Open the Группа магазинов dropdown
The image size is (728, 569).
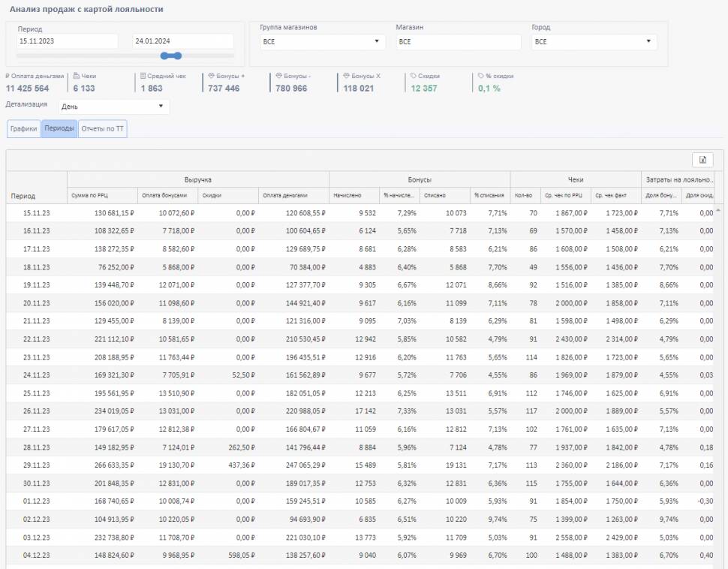pos(323,42)
